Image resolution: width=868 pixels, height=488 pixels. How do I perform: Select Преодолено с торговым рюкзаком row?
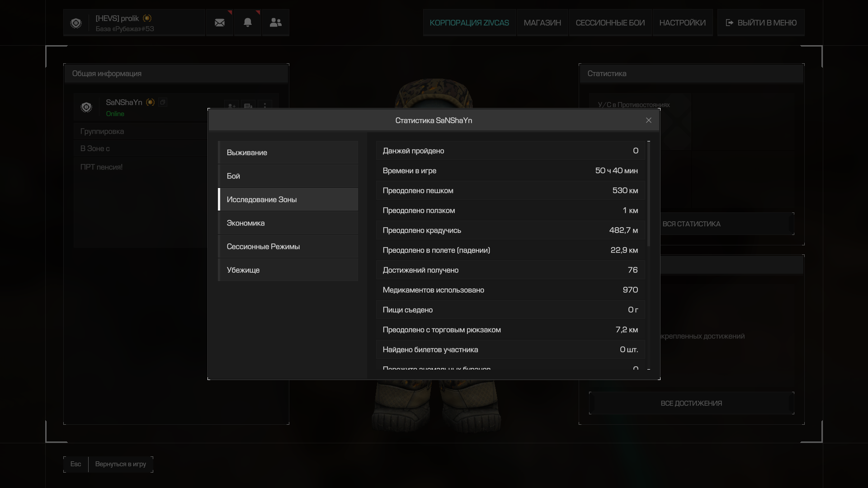tap(510, 330)
